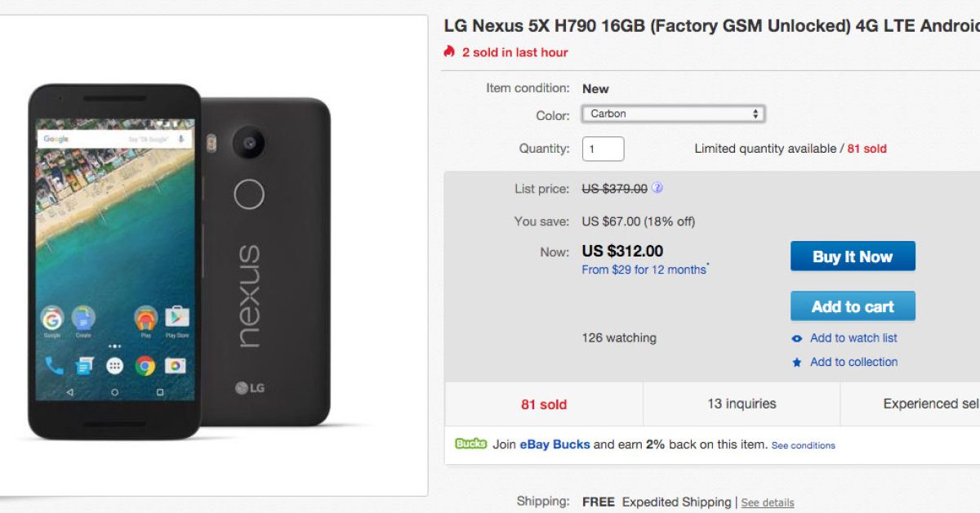Screen dimensions: 980x513
Task: Click the fire icon beside sold count
Action: coord(449,51)
